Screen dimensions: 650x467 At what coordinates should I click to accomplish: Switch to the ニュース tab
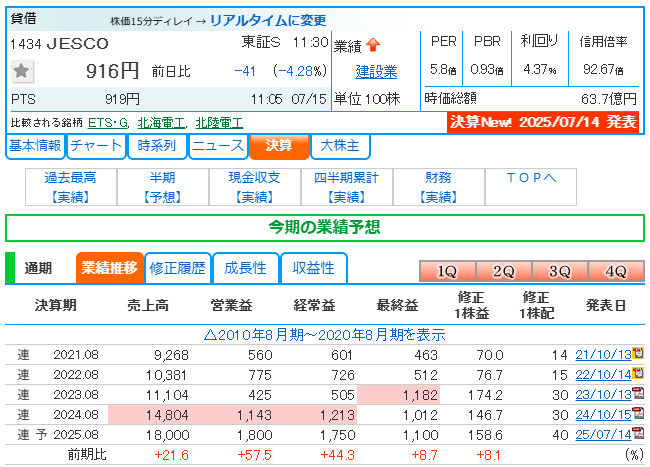[x=218, y=146]
